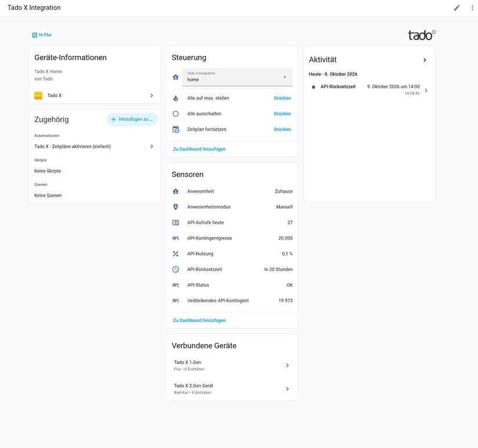Click calendar icon of Zeitplan fortsetzen
The image size is (478, 448).
coord(175,129)
